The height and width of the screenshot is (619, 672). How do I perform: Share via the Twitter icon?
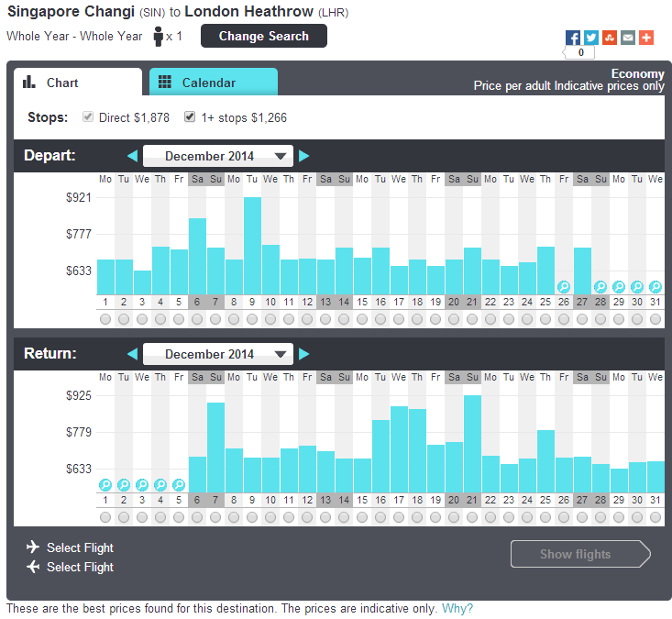(x=591, y=38)
